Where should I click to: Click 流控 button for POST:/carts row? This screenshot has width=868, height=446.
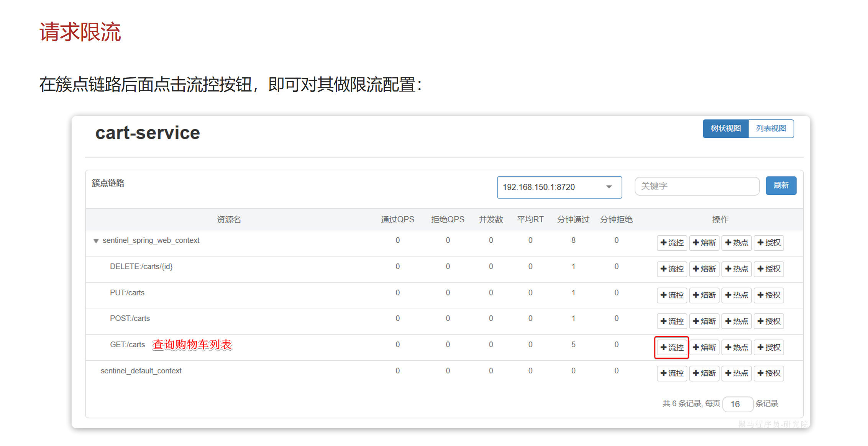click(671, 321)
